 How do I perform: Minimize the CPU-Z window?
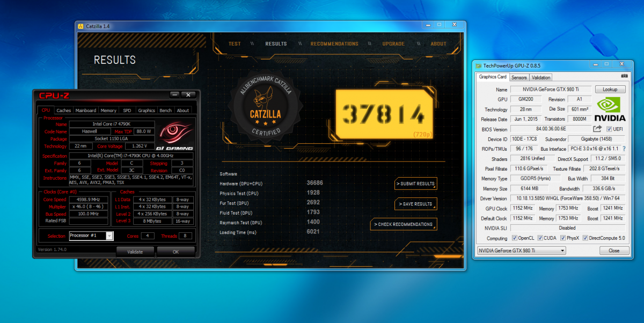pyautogui.click(x=174, y=94)
